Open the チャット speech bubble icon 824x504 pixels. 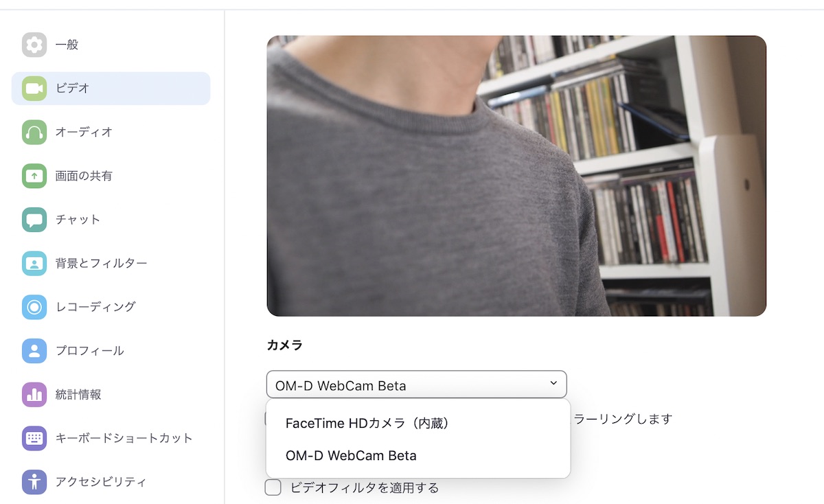(x=34, y=220)
